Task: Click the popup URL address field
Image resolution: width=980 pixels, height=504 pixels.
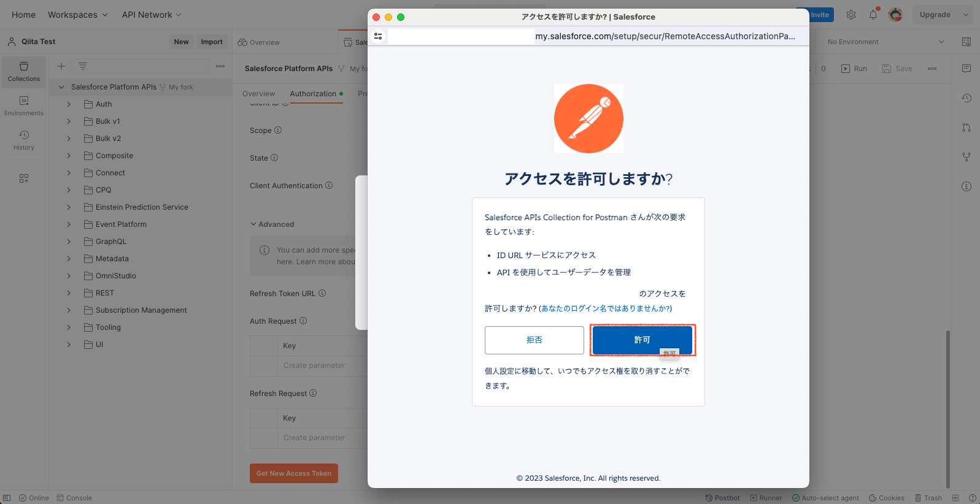Action: [x=592, y=36]
